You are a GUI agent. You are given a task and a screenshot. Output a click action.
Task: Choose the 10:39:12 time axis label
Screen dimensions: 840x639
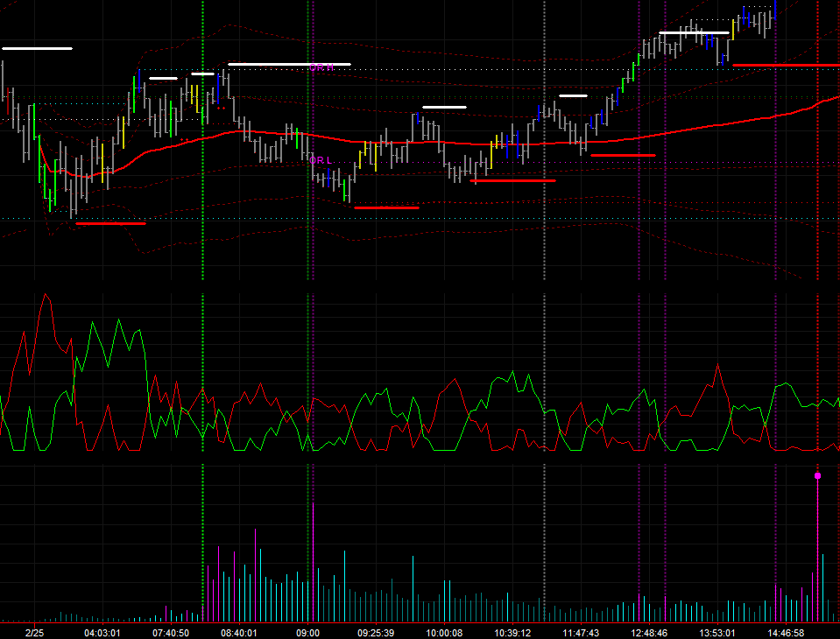click(x=512, y=632)
